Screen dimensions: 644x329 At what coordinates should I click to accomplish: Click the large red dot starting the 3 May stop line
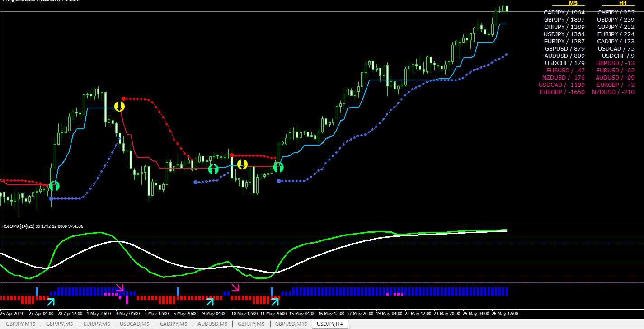(x=123, y=98)
